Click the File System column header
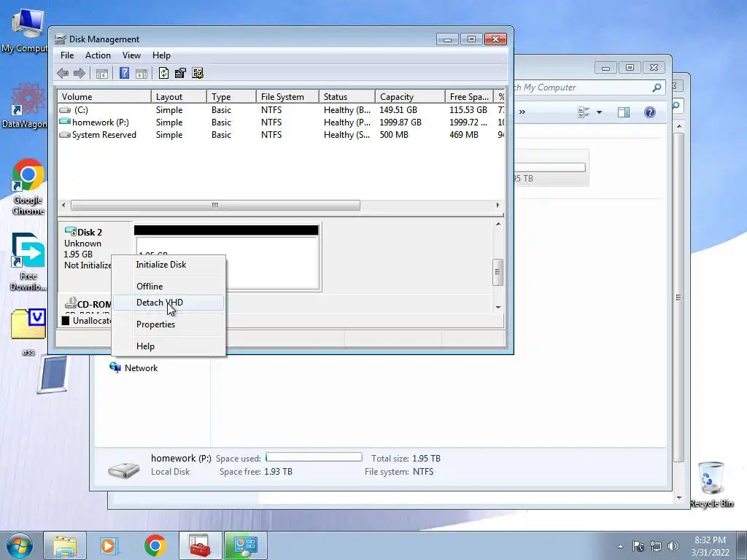Screen dimensions: 747x560 tap(287, 97)
